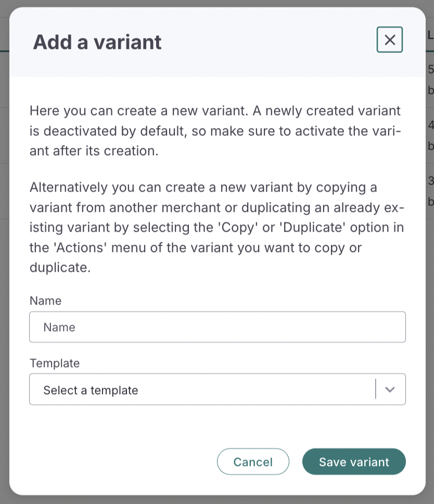434x504 pixels.
Task: Click the Save variant button
Action: (x=354, y=462)
